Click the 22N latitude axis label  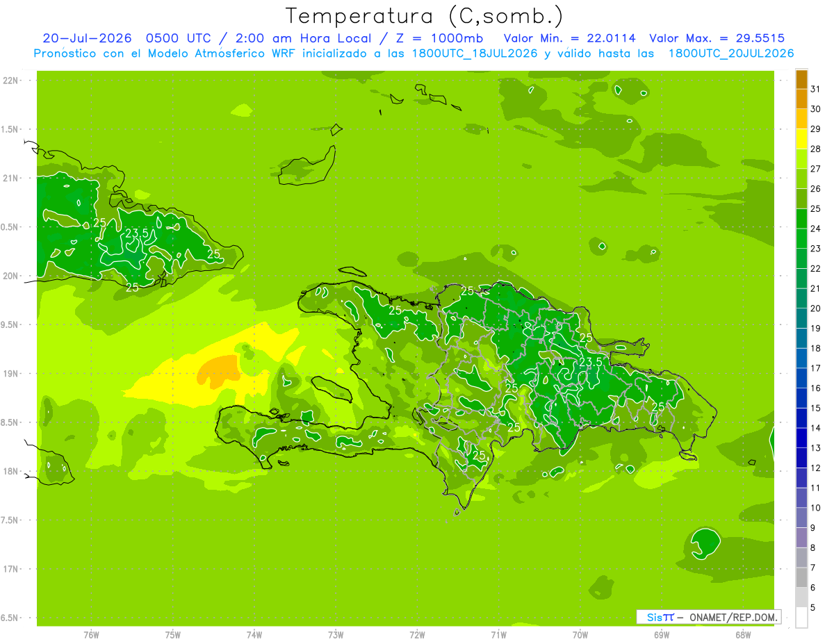point(10,81)
